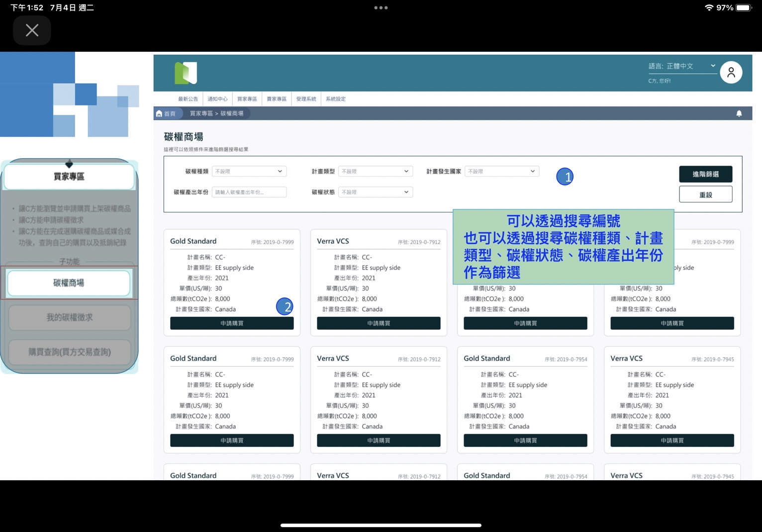Click 申請購買 on card 2019-0-7945
This screenshot has height=532, width=762.
[x=672, y=441]
